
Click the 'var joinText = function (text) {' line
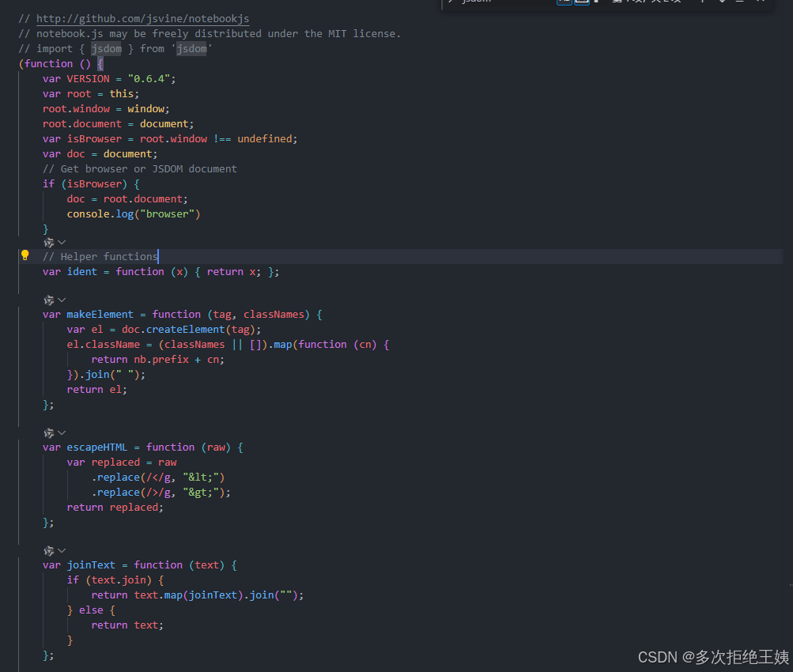pos(140,565)
